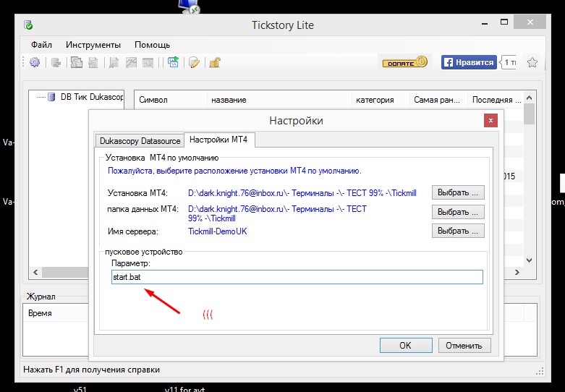565x392 pixels.
Task: Click the папка данных MT4 path text
Action: point(277,213)
